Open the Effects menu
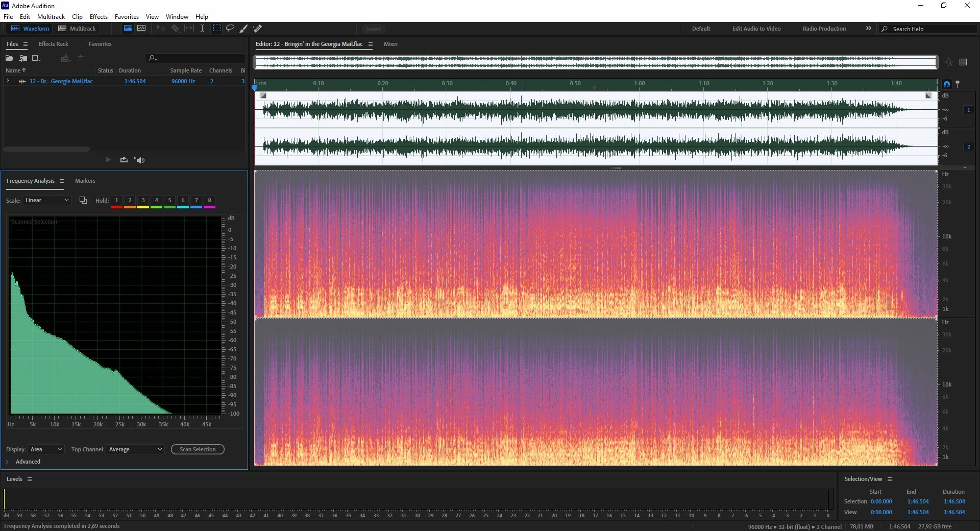980x531 pixels. click(99, 16)
